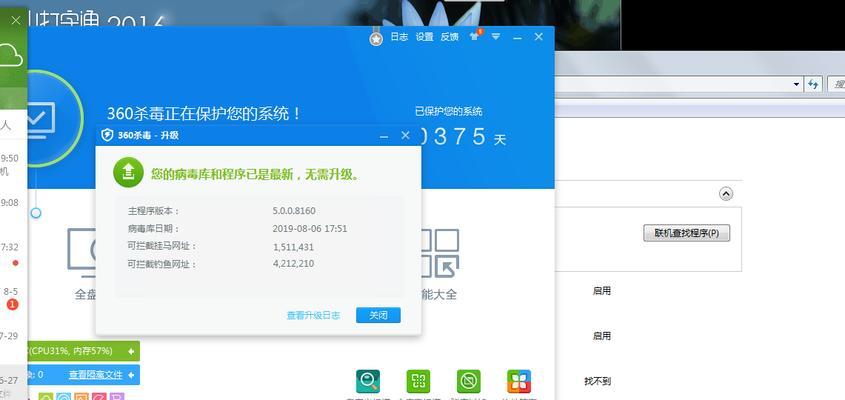
Task: Open the magnifier scan tool icon
Action: (368, 382)
